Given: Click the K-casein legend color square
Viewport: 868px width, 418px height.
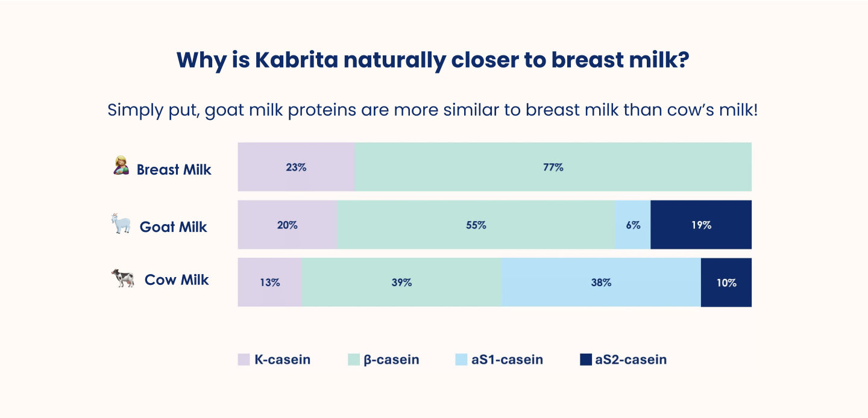Looking at the screenshot, I should tap(244, 360).
